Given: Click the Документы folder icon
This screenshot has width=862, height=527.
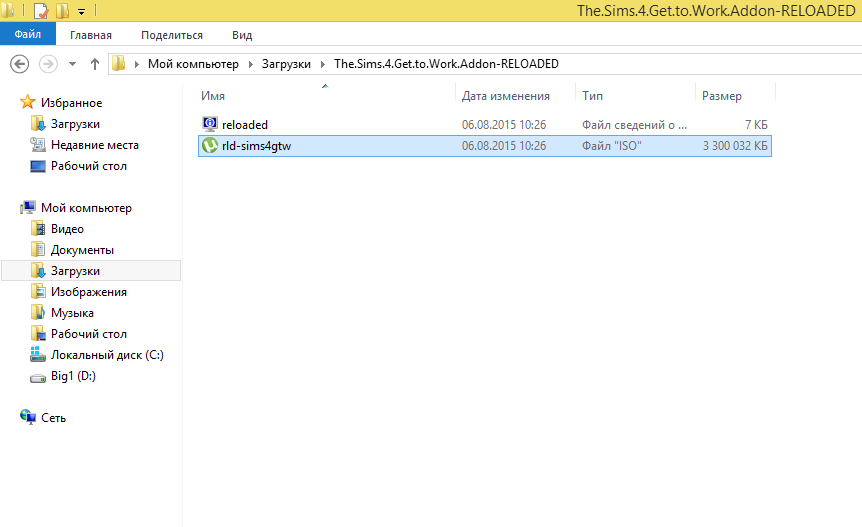Looking at the screenshot, I should (x=38, y=249).
